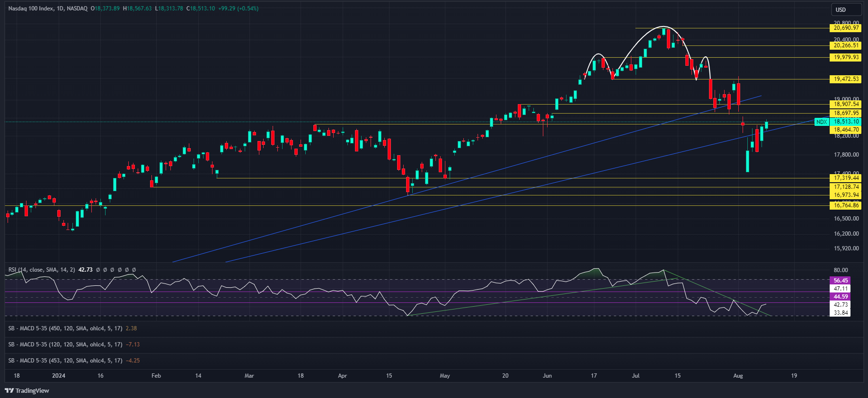Viewport: 868px width, 398px height.
Task: Click the Aug label on time axis
Action: 738,376
